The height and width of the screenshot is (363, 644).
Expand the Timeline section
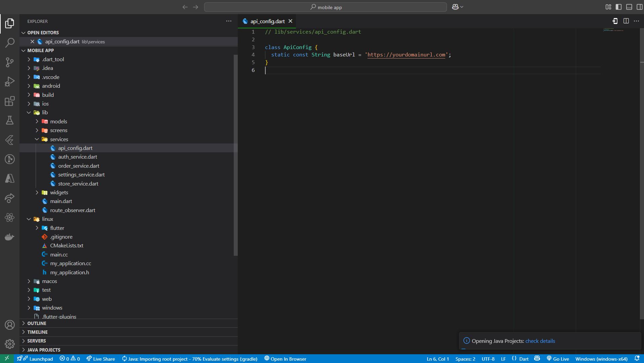tap(128, 332)
